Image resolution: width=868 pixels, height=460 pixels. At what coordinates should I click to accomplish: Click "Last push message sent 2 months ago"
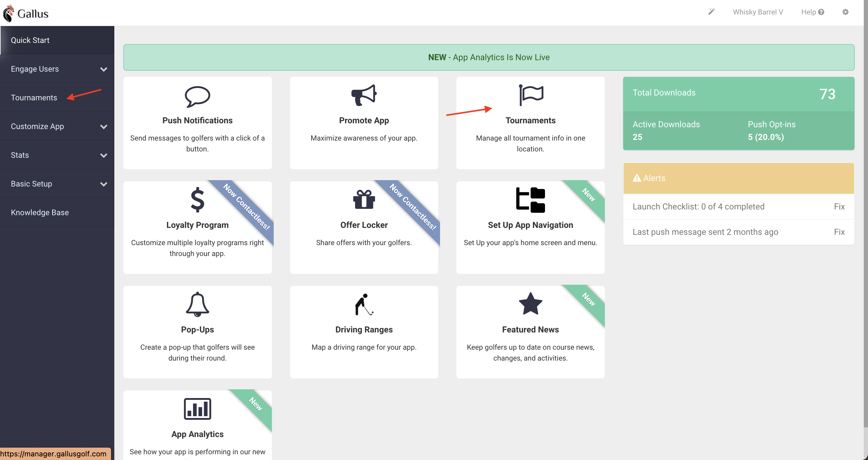coord(705,232)
